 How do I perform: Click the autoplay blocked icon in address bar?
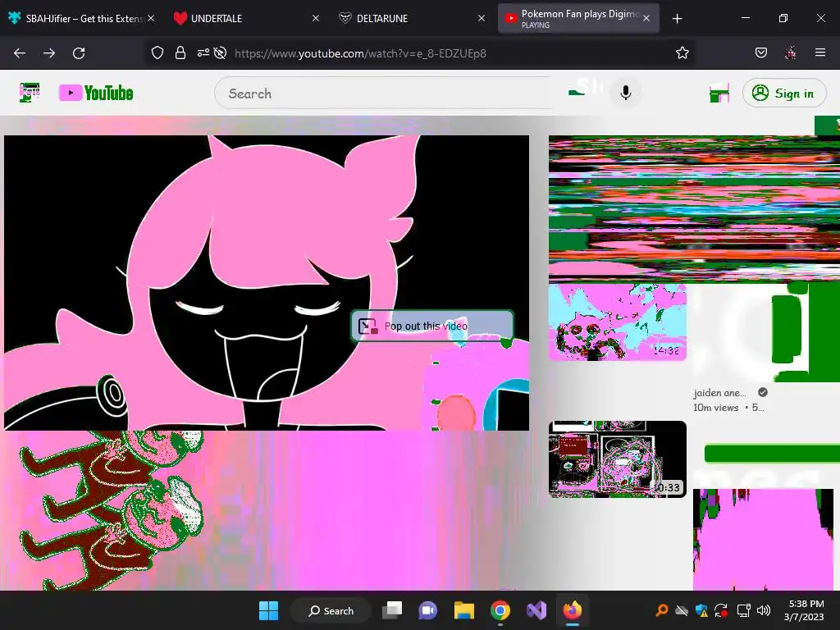(x=220, y=52)
